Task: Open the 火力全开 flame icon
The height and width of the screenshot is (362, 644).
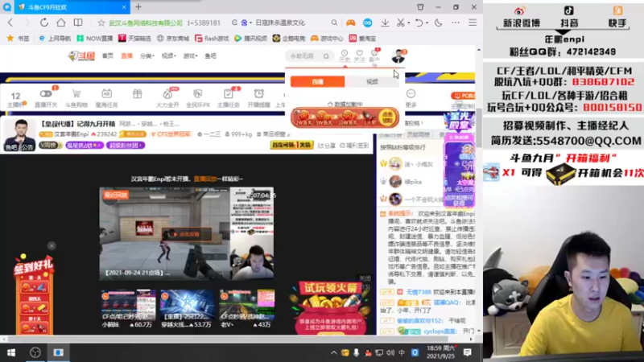Action: [x=167, y=98]
